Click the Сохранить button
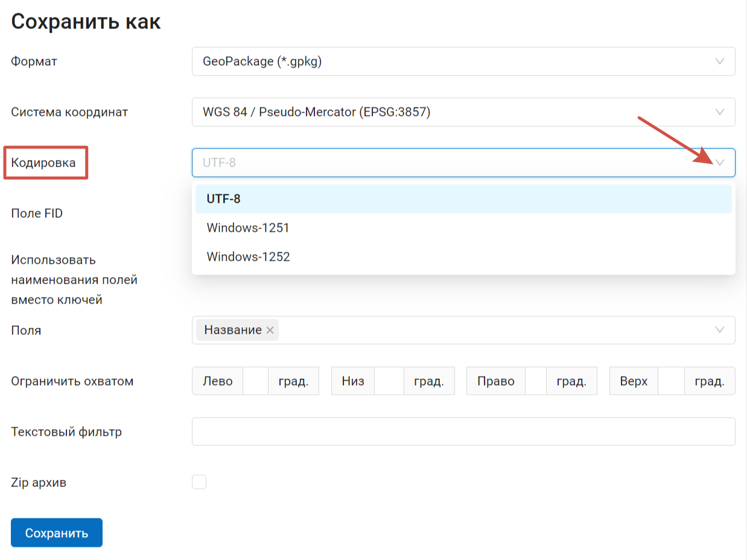This screenshot has width=747, height=560. (x=57, y=533)
